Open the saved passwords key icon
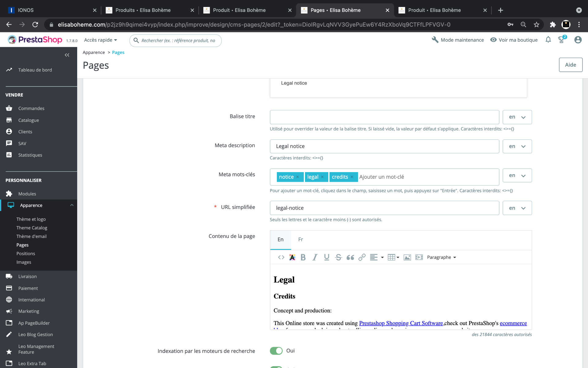Image resolution: width=588 pixels, height=368 pixels. pos(510,25)
